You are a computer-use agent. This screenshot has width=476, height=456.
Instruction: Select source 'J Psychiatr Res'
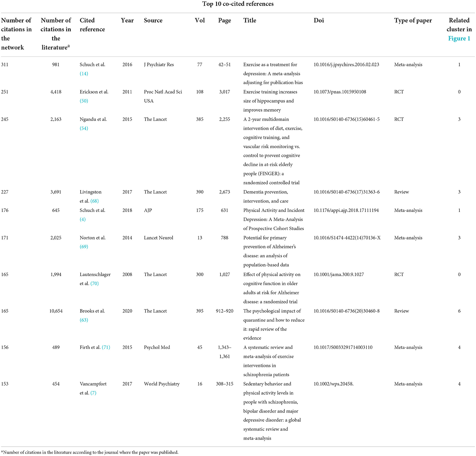[x=159, y=65]
